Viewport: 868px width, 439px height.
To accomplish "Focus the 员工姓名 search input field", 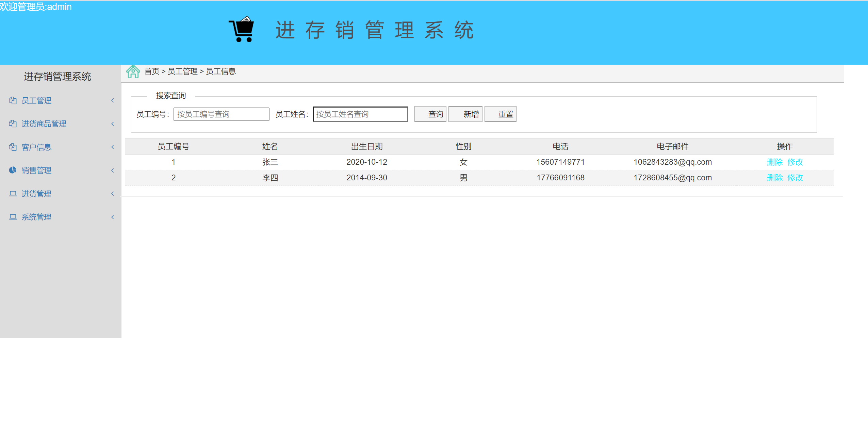I will point(360,114).
